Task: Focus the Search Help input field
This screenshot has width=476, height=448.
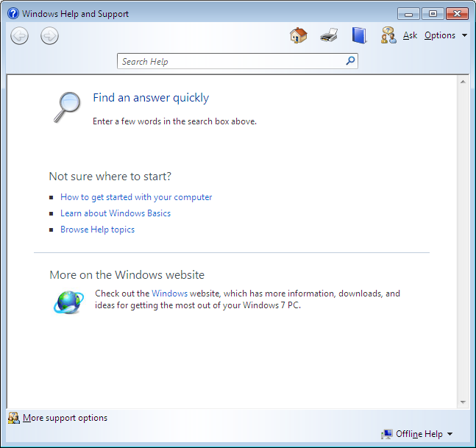Action: point(238,61)
